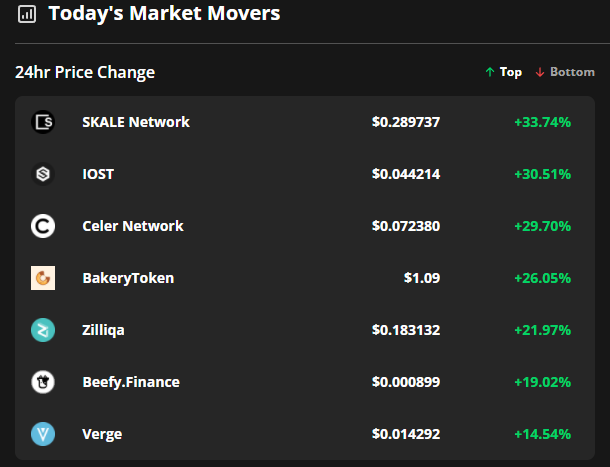Click the Beefy.Finance cow icon
Screen dimensions: 610x467
coord(43,382)
